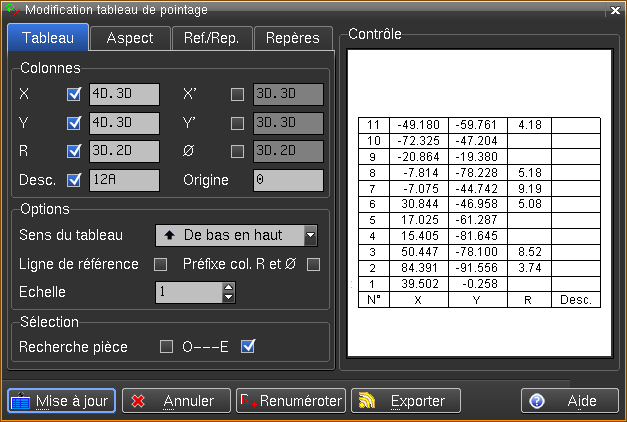
Task: Toggle the R column checkbox
Action: [73, 152]
